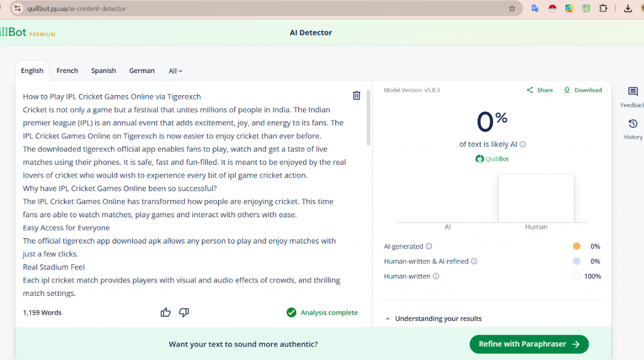Click the thumbs down feedback icon
This screenshot has width=644, height=360.
pos(184,312)
